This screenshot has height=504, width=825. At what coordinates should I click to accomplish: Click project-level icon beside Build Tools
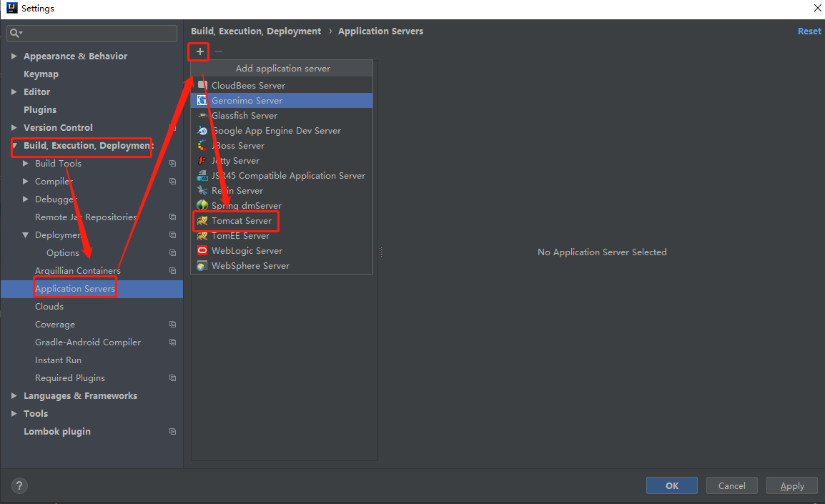click(172, 164)
